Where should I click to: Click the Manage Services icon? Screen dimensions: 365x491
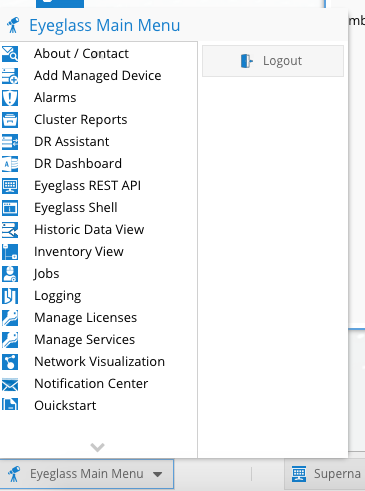(x=10, y=340)
